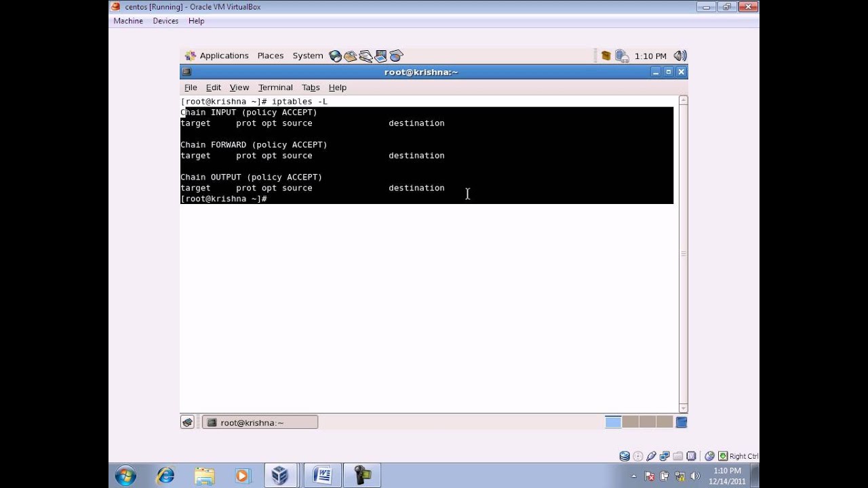Screen dimensions: 868x488
Task: Click the package updater icon in panel
Action: tap(606, 56)
